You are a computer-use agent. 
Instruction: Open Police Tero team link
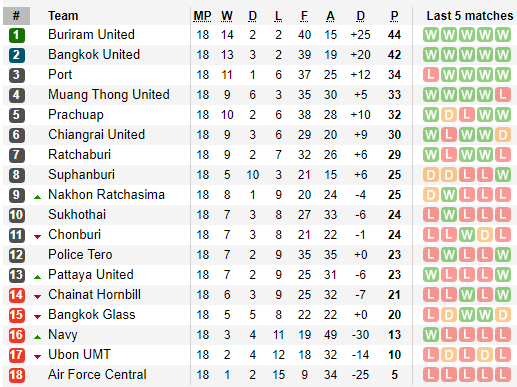80,255
